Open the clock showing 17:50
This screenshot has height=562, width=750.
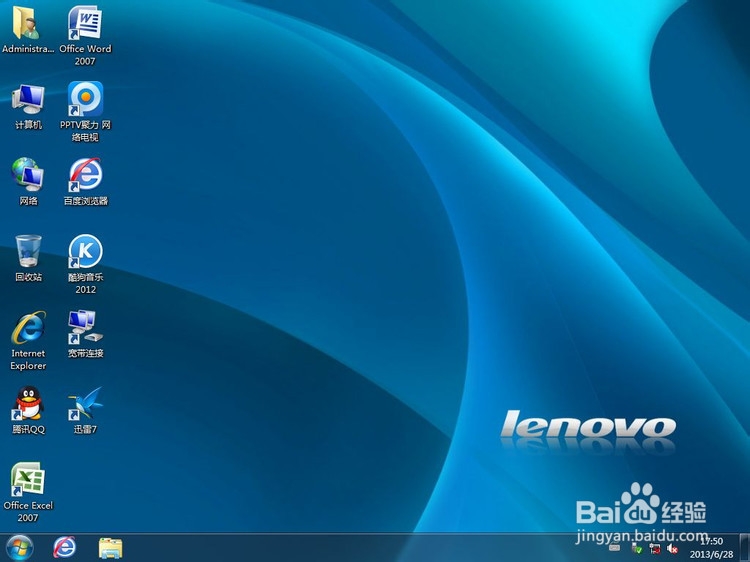tap(711, 548)
